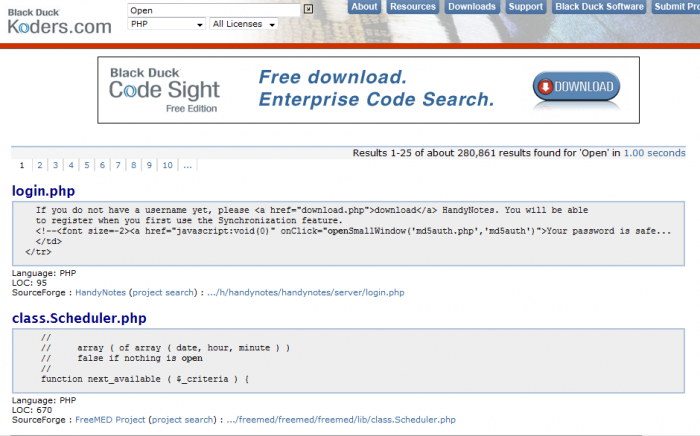Open the login.php result title

(43, 191)
